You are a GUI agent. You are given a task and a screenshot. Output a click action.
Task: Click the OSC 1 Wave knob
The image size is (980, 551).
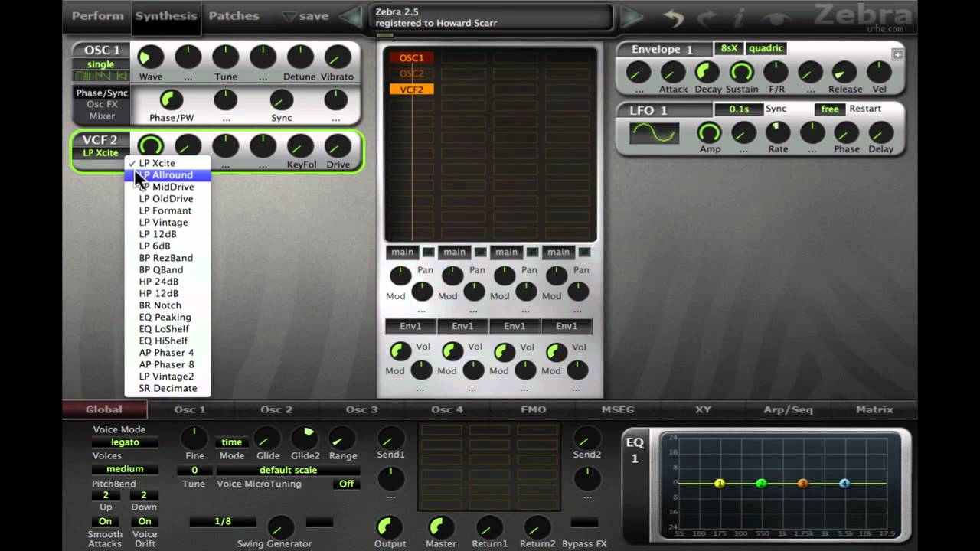(x=150, y=57)
